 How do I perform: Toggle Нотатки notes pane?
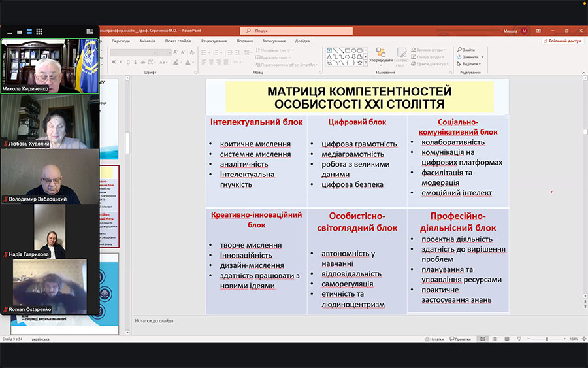pos(434,339)
